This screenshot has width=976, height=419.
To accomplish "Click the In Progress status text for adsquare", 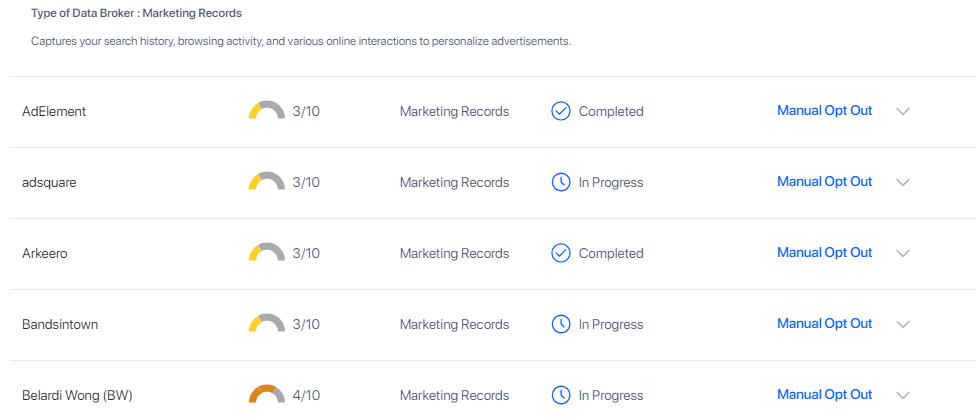I will pyautogui.click(x=611, y=182).
